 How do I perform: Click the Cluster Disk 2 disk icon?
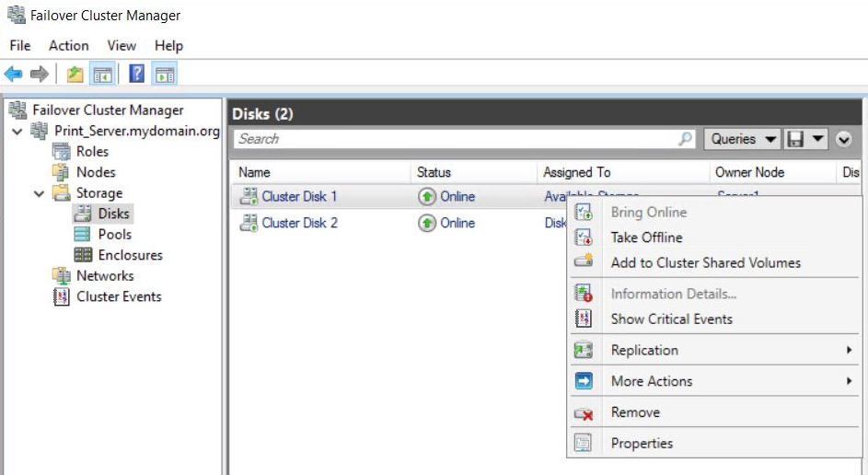[249, 223]
